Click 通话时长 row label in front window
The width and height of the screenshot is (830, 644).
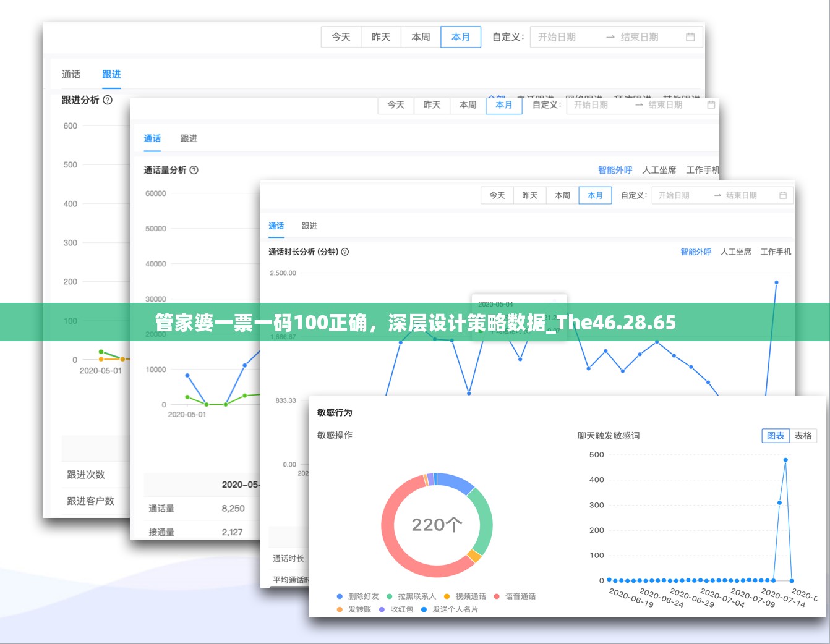pyautogui.click(x=289, y=558)
